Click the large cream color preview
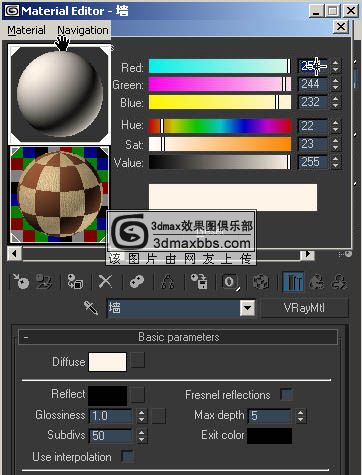Screen dimensions: 362x475 tap(233, 197)
